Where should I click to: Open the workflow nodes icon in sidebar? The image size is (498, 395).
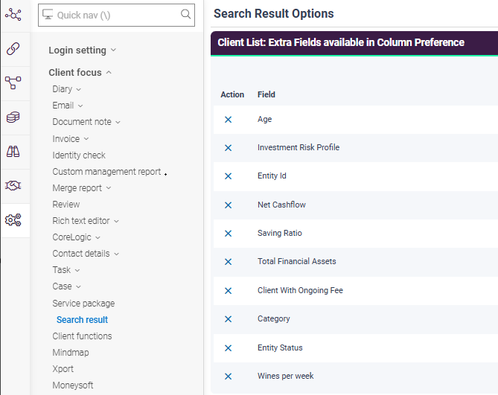coord(13,83)
